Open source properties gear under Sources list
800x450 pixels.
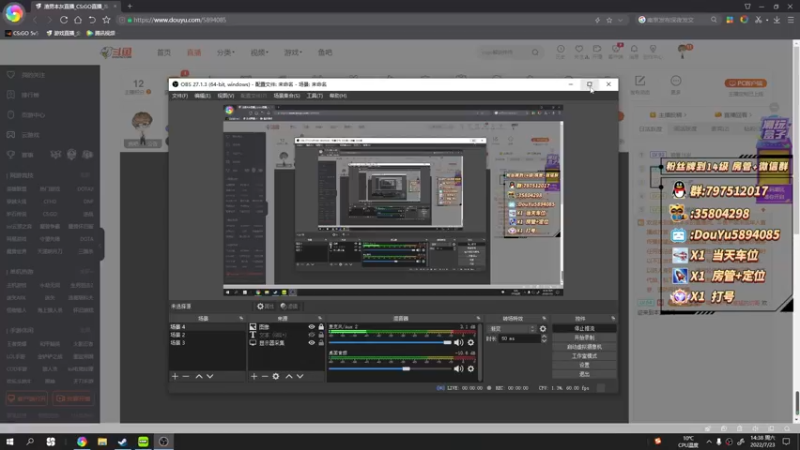click(x=276, y=377)
